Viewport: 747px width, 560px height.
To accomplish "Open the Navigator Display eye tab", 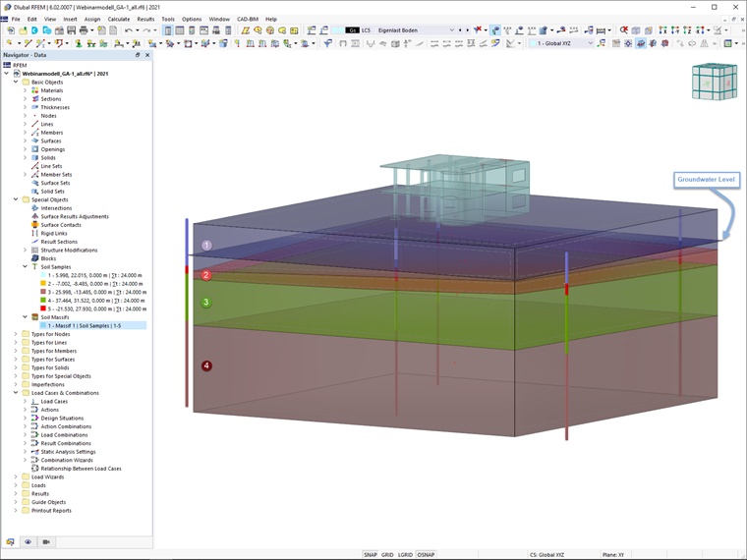I will coord(28,541).
